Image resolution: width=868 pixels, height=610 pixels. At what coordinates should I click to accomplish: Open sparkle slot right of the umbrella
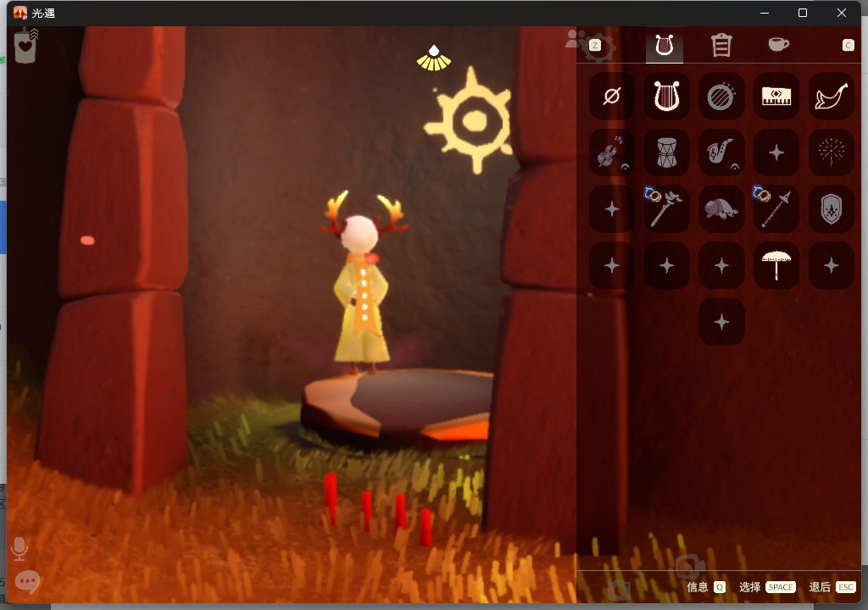pyautogui.click(x=831, y=266)
